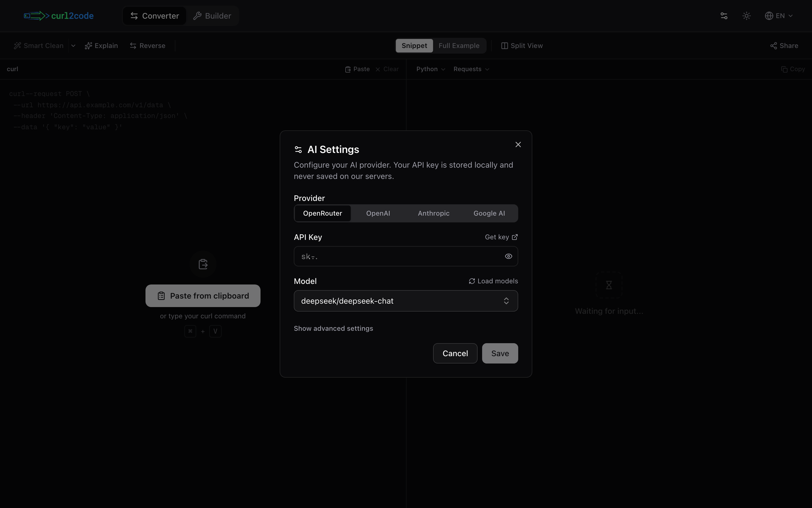Click the share nodes icon

[x=773, y=46]
